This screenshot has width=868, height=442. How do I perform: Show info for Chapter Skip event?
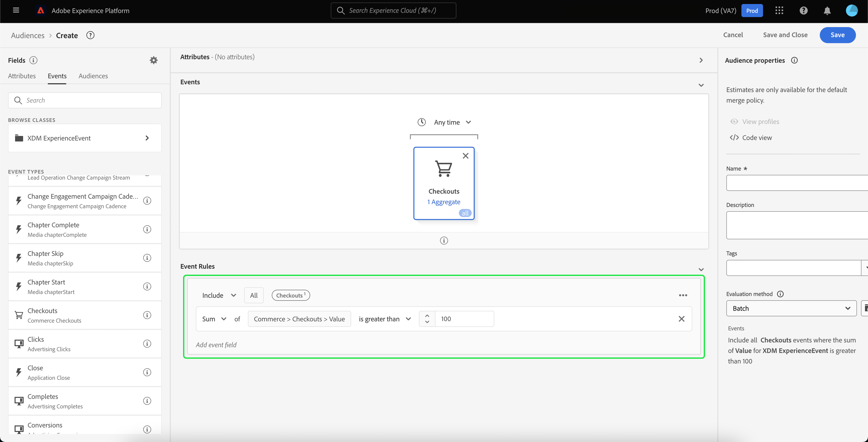click(147, 258)
